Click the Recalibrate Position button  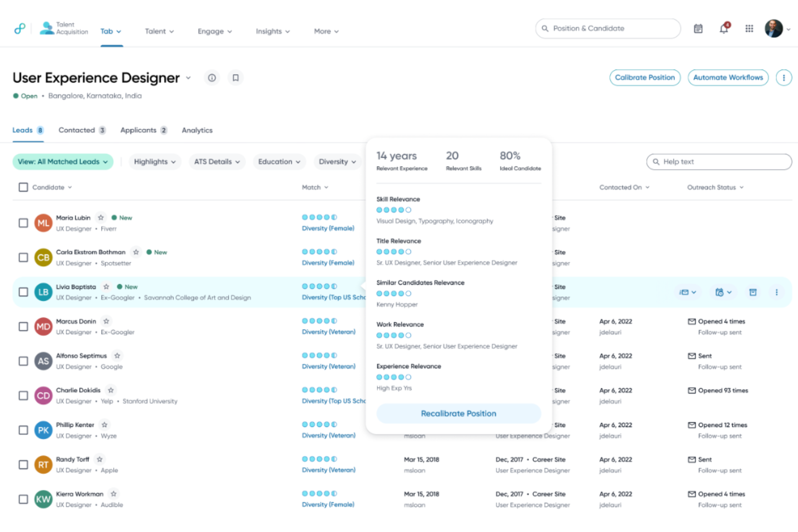[458, 413]
